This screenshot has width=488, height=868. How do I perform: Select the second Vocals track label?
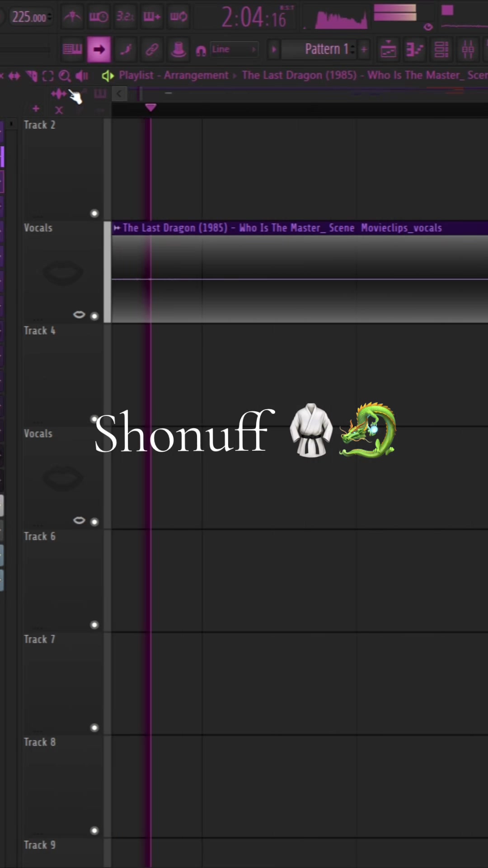click(38, 434)
